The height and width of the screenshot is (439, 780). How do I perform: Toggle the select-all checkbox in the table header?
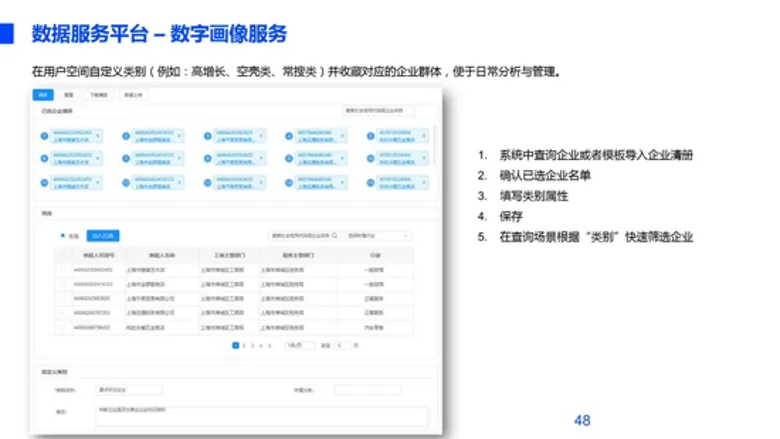pyautogui.click(x=63, y=255)
